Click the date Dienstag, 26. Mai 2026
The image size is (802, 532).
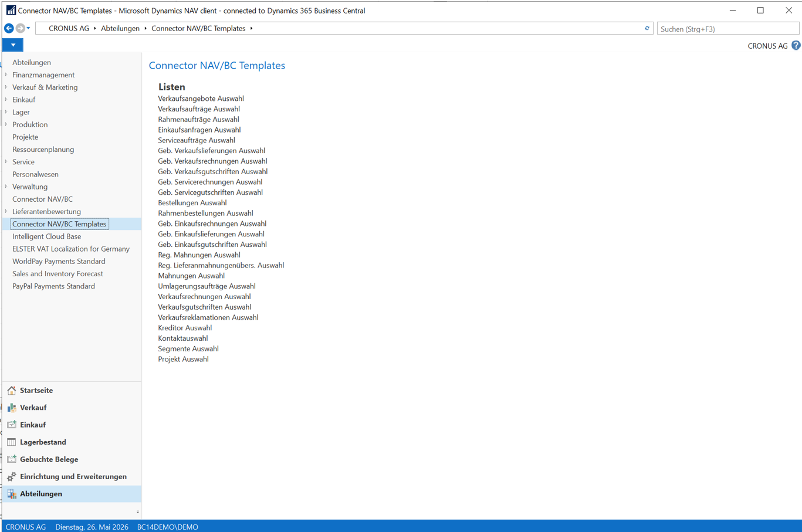pos(92,527)
